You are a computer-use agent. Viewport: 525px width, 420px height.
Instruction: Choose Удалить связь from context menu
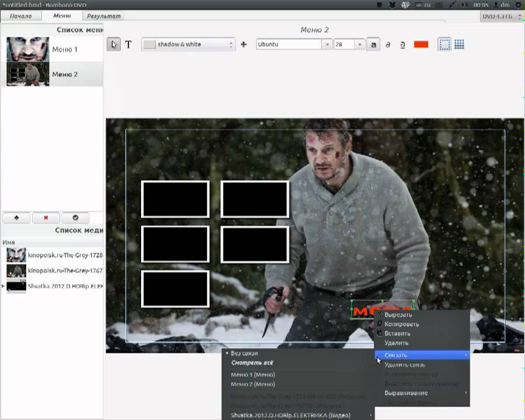(x=422, y=365)
